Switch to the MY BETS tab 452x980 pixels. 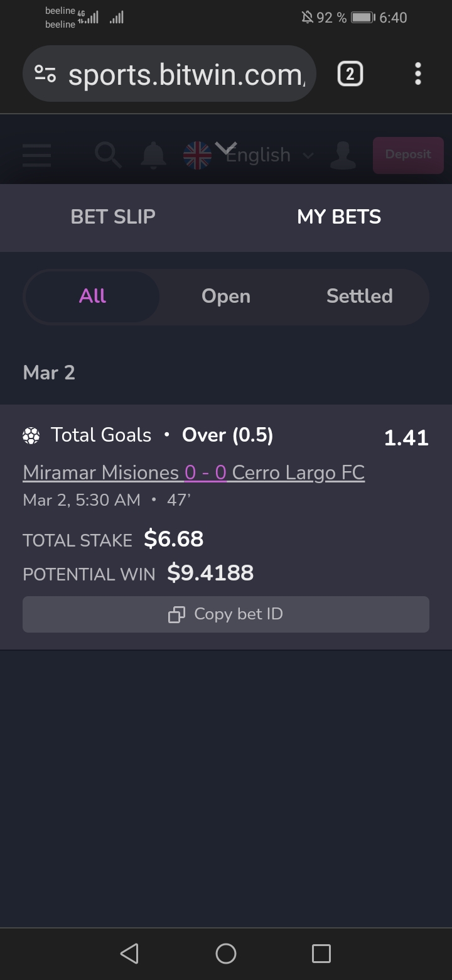(x=339, y=217)
